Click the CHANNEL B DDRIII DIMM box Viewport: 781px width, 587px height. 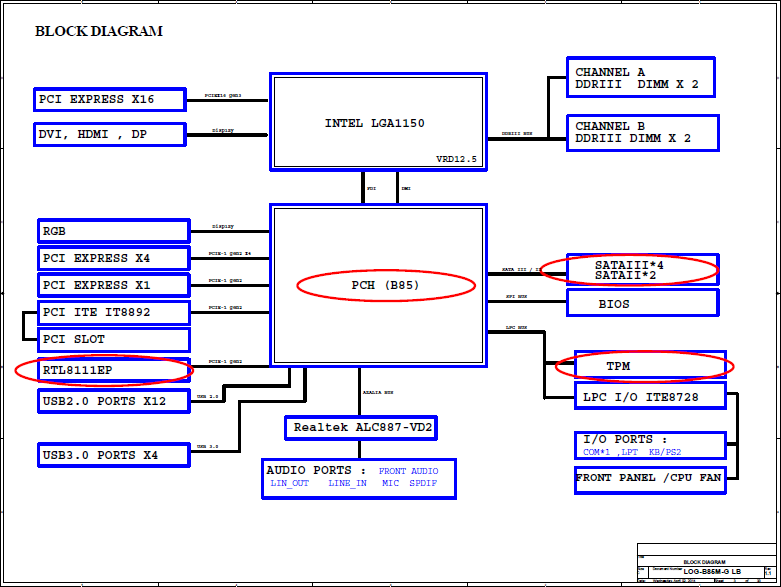pyautogui.click(x=643, y=132)
